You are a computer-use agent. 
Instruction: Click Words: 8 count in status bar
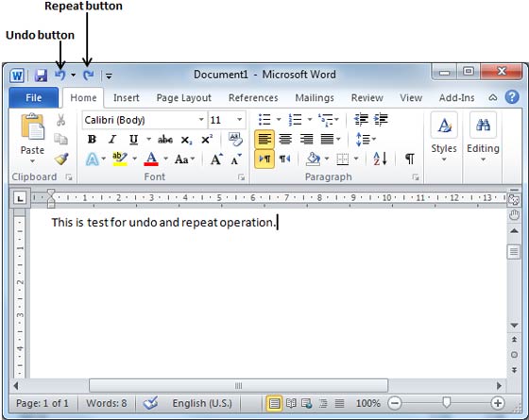(106, 403)
